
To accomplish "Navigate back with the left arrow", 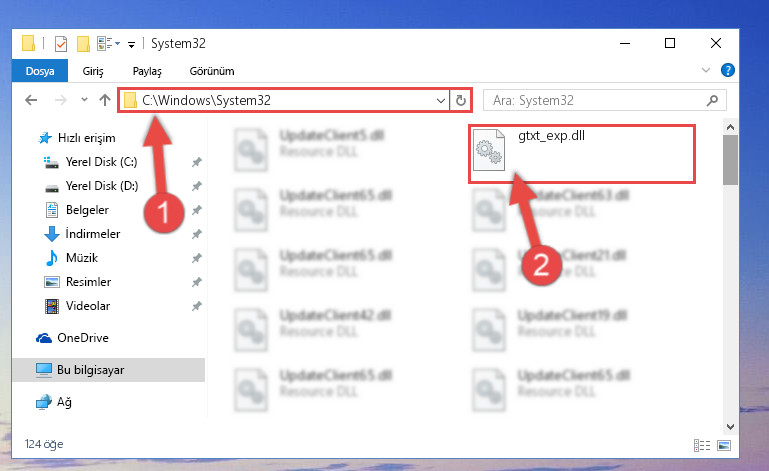I will (x=31, y=100).
